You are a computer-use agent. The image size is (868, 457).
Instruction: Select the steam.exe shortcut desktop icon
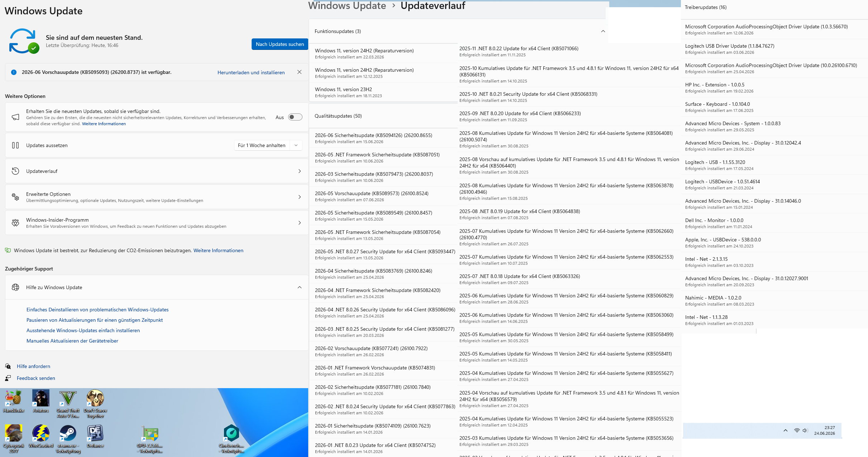point(68,439)
